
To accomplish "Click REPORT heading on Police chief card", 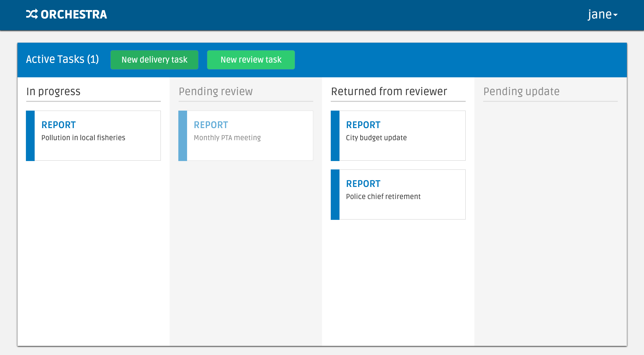I will click(x=363, y=184).
